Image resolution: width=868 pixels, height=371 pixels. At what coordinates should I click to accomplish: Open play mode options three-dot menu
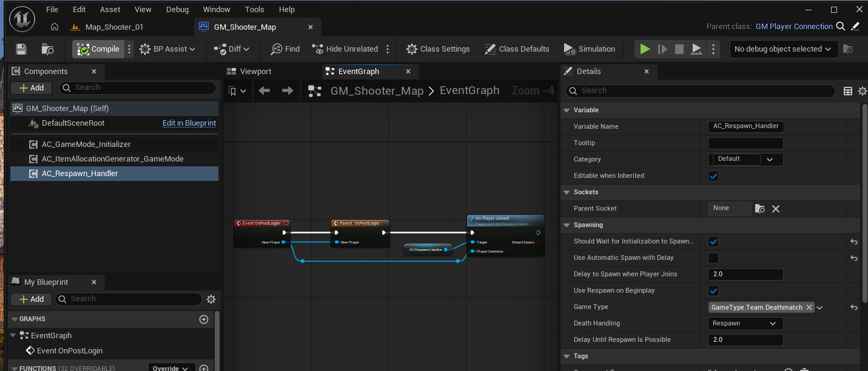tap(713, 49)
